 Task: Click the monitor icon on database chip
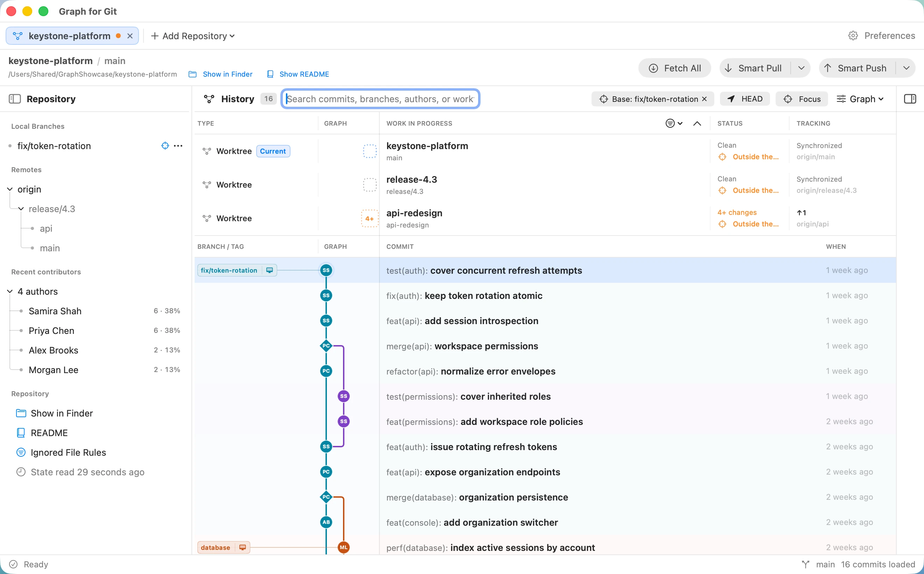[243, 547]
